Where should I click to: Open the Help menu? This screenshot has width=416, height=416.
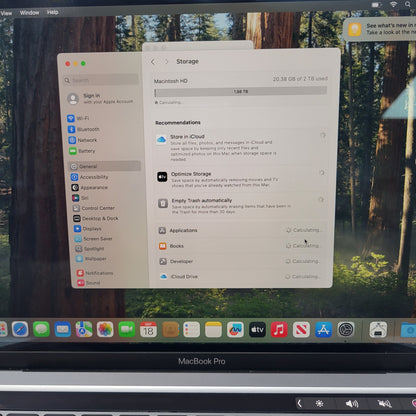tap(52, 12)
